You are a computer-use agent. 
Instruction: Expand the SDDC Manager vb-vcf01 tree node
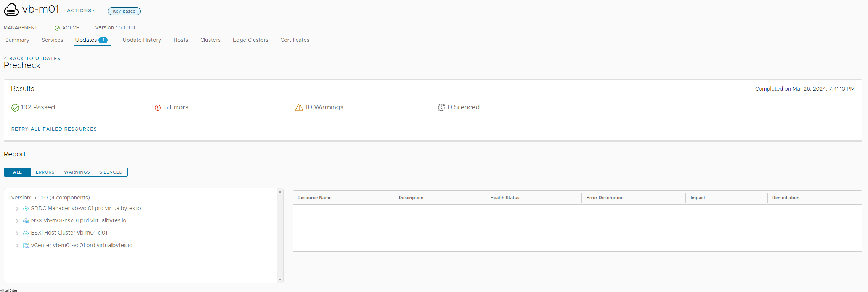(17, 209)
